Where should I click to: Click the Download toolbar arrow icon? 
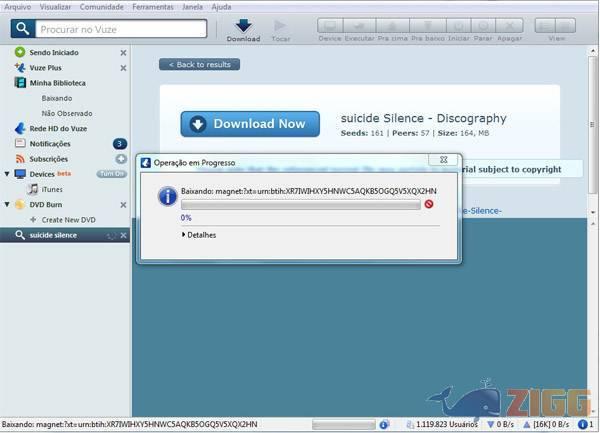243,26
